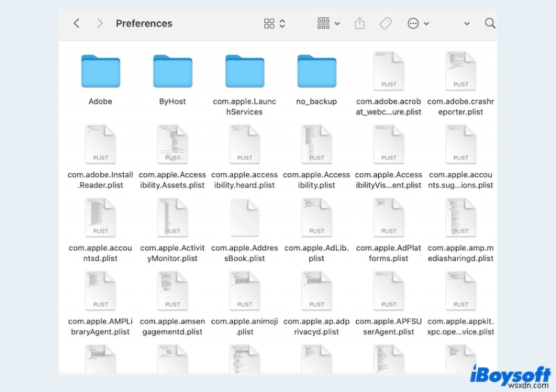The width and height of the screenshot is (556, 392).
Task: Select com.apple.amp.mediasharingd.plist file icon
Action: click(x=461, y=218)
